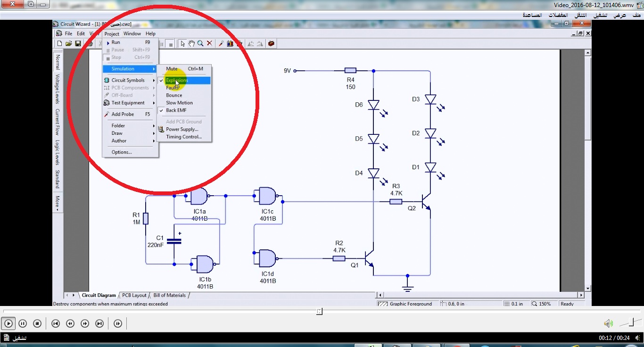Screen dimensions: 644x347
Task: Click the probe tool in toolbar
Action: [221, 43]
